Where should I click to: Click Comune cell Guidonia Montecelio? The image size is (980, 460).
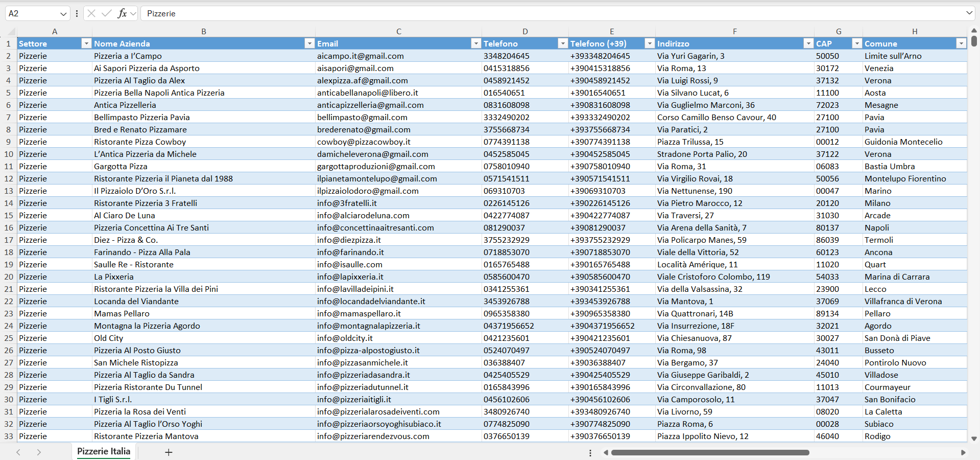tap(915, 142)
